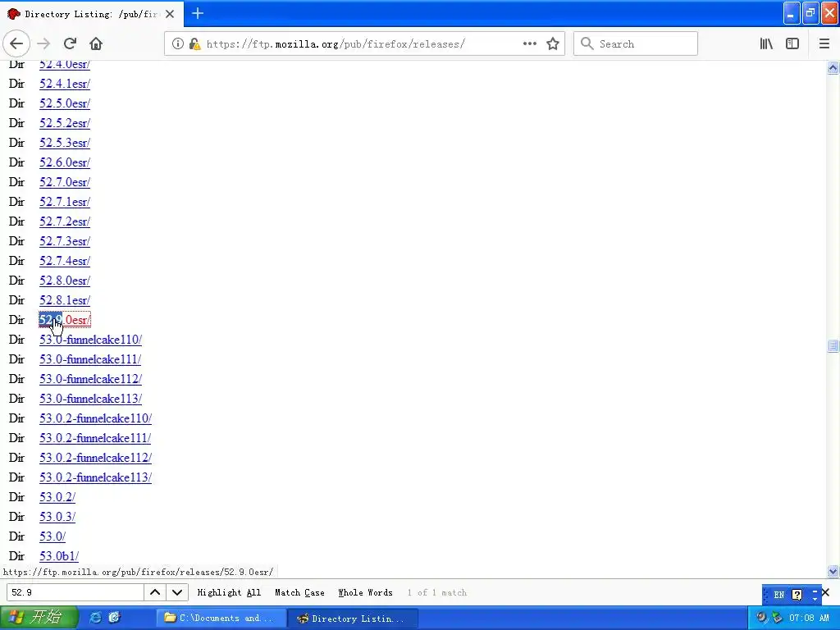This screenshot has width=840, height=630.
Task: Open the 52.5.0esr/ directory link
Action: [65, 103]
